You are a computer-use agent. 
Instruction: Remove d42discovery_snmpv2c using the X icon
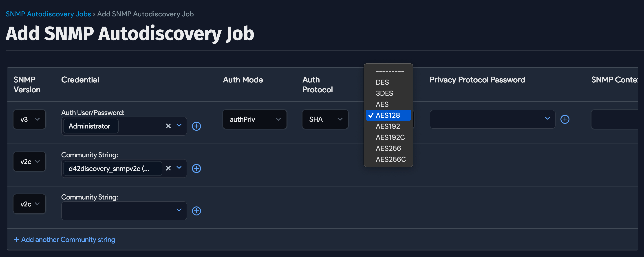pyautogui.click(x=168, y=168)
